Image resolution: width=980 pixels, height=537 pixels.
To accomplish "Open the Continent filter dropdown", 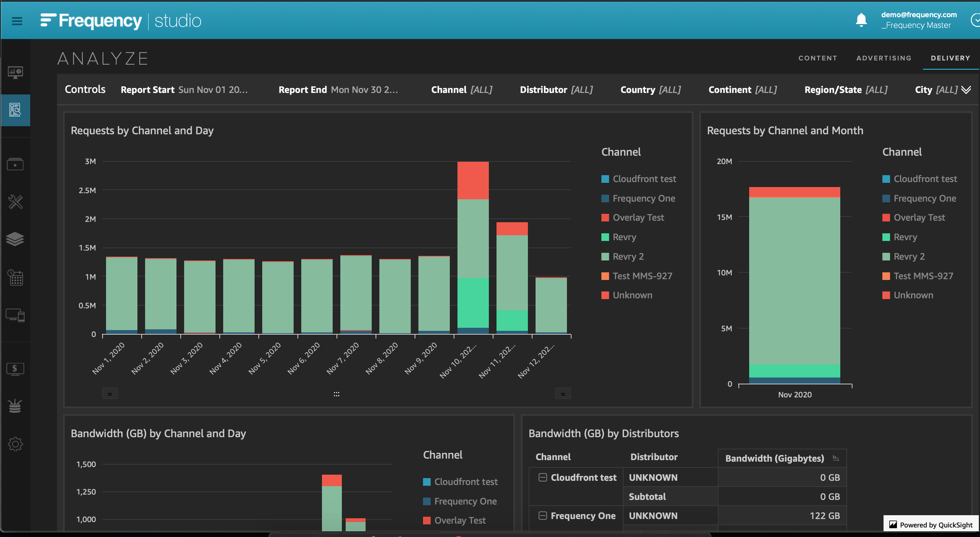I will 743,90.
